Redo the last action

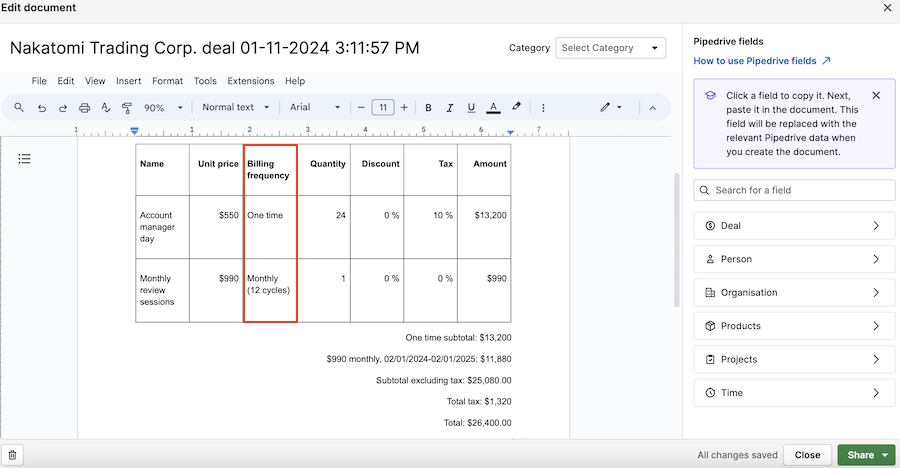(x=63, y=107)
